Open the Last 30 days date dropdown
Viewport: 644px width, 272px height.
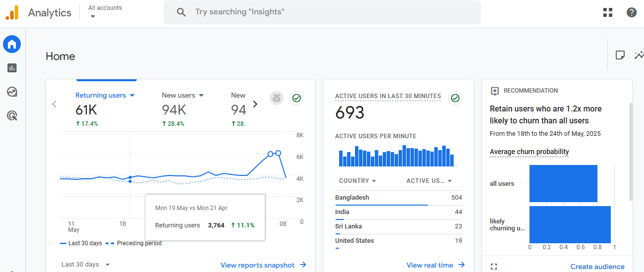(85, 265)
